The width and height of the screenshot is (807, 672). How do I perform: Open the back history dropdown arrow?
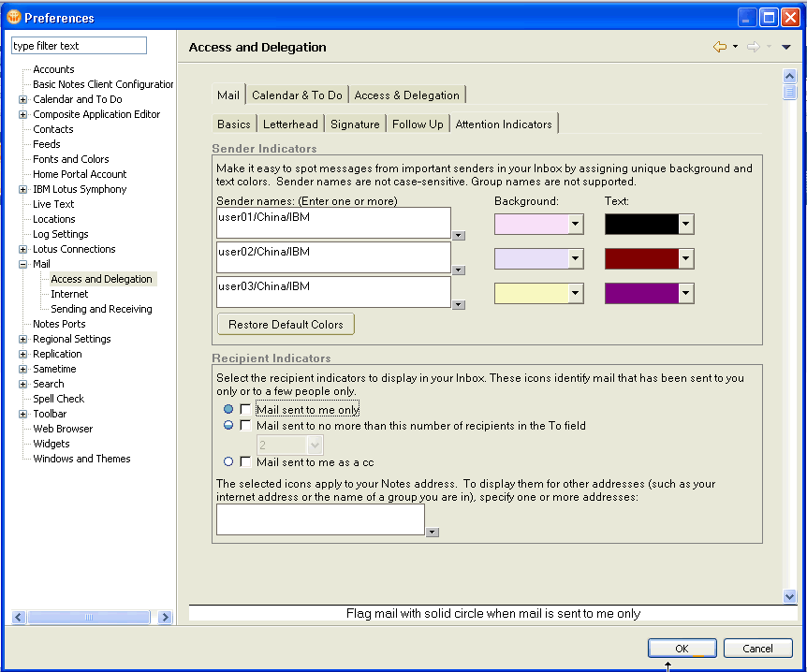pyautogui.click(x=735, y=47)
